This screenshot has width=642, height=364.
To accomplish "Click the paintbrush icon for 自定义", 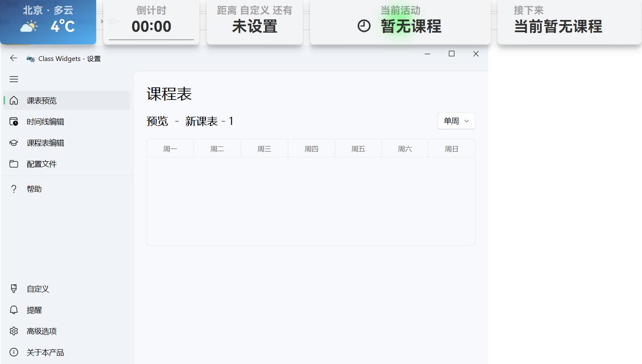I will coord(14,289).
